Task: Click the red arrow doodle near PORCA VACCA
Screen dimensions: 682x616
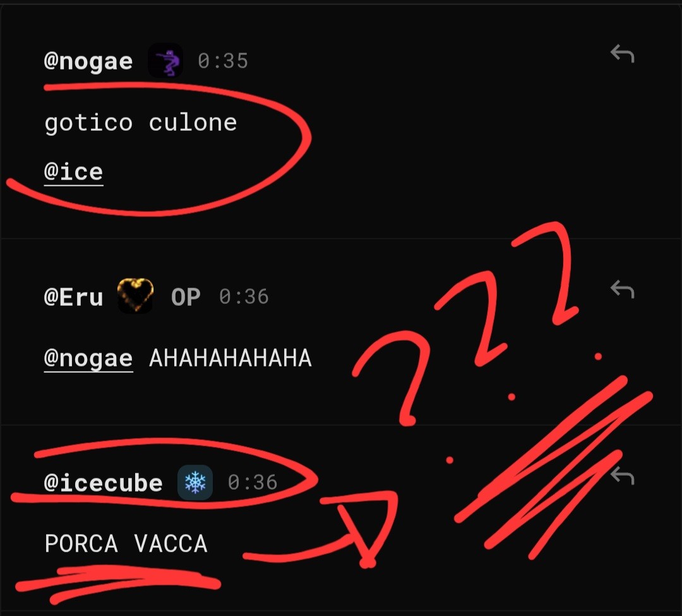Action: click(x=321, y=529)
